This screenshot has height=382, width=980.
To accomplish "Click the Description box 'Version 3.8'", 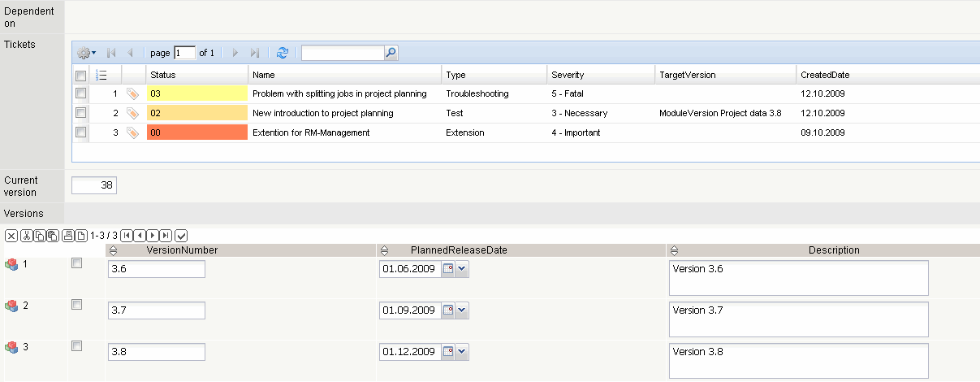I will 799,361.
